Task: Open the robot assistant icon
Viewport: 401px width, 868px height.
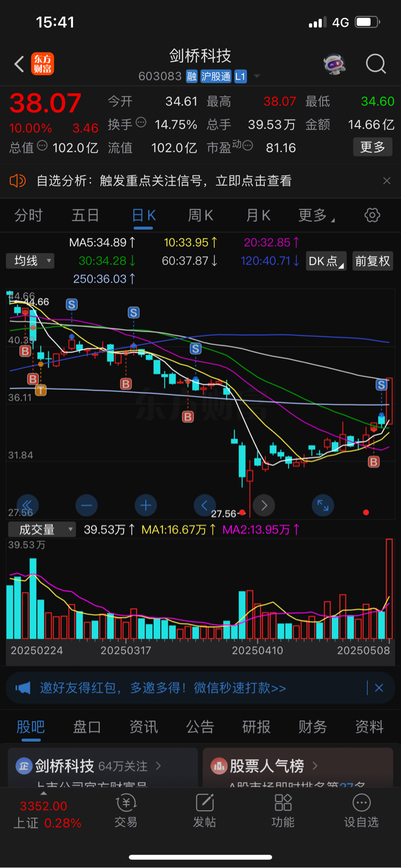Action: [335, 64]
